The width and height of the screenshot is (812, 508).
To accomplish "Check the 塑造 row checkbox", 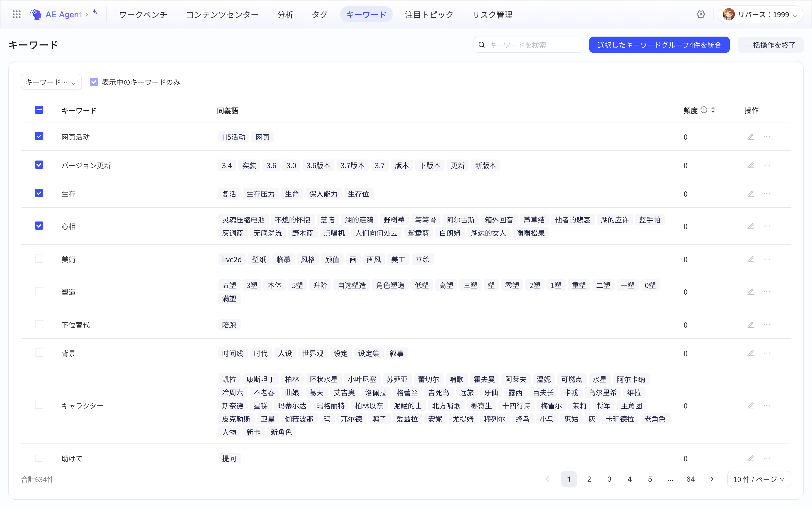I will [x=39, y=291].
